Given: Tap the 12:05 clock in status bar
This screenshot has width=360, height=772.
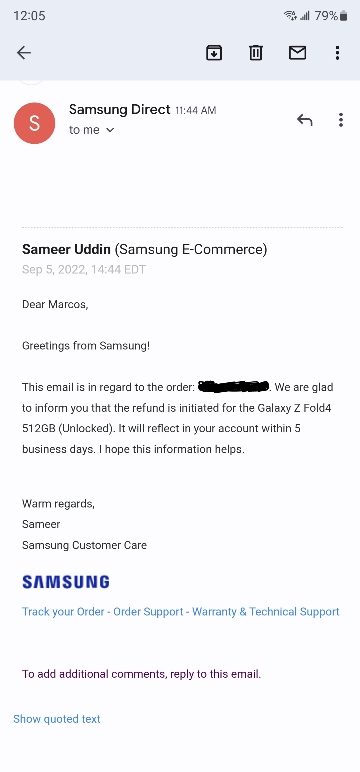Looking at the screenshot, I should 30,16.
